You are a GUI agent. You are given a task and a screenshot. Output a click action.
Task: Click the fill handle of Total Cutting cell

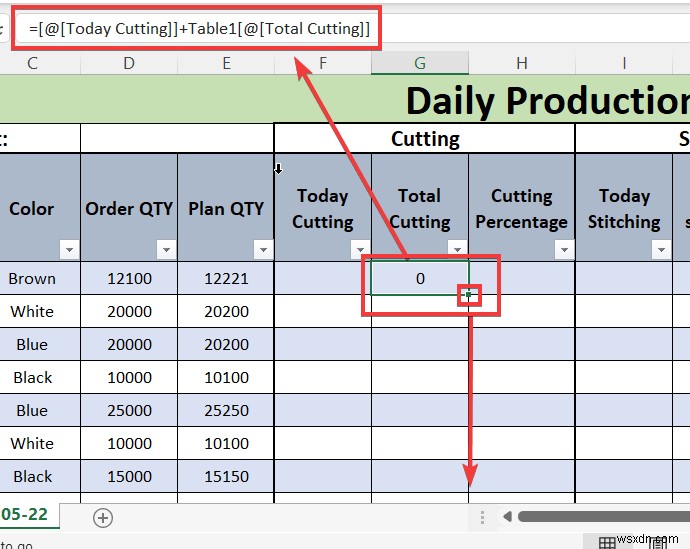click(x=469, y=294)
